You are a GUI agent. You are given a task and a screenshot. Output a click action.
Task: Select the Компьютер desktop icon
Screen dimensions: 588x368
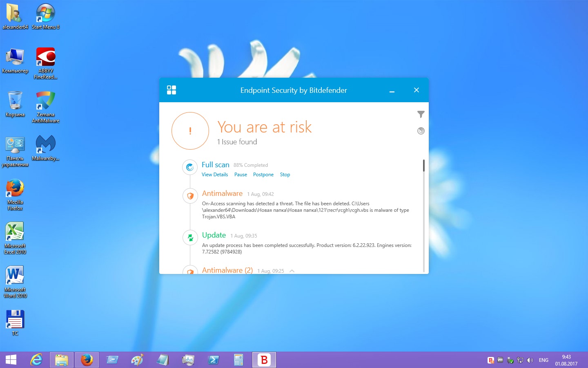click(15, 61)
